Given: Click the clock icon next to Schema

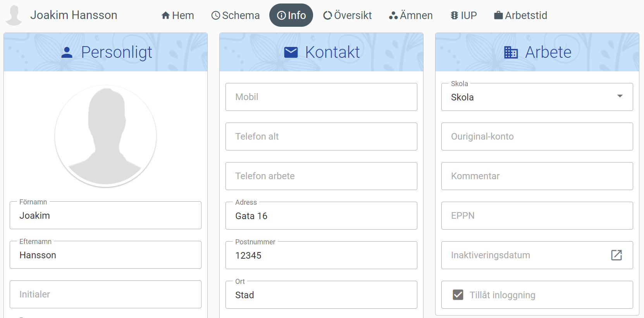Looking at the screenshot, I should coord(216,16).
